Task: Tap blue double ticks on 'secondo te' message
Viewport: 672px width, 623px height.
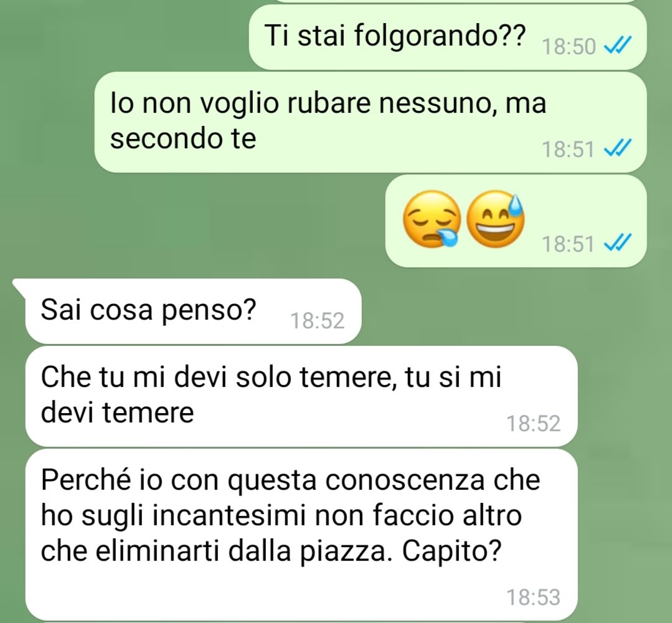Action: point(618,148)
